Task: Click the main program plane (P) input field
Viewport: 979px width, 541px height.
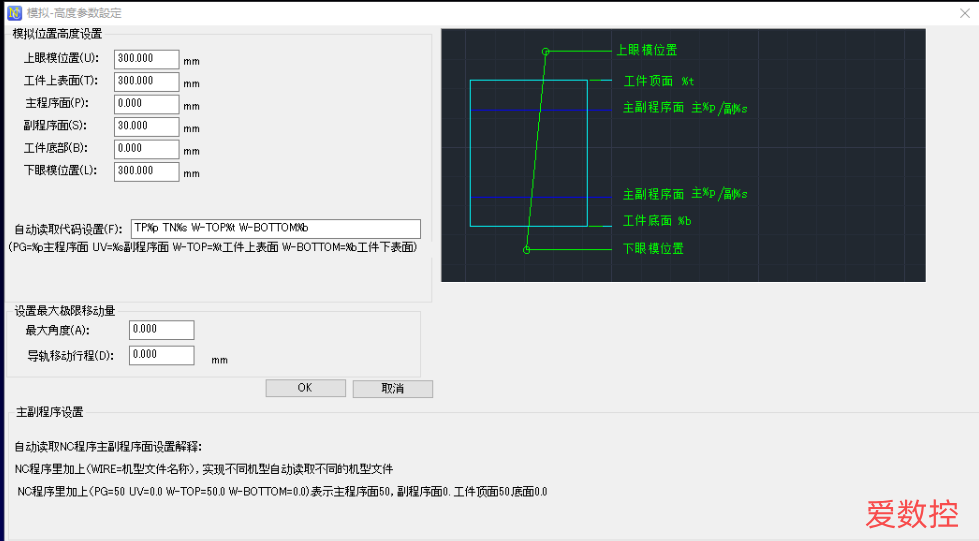Action: click(147, 104)
